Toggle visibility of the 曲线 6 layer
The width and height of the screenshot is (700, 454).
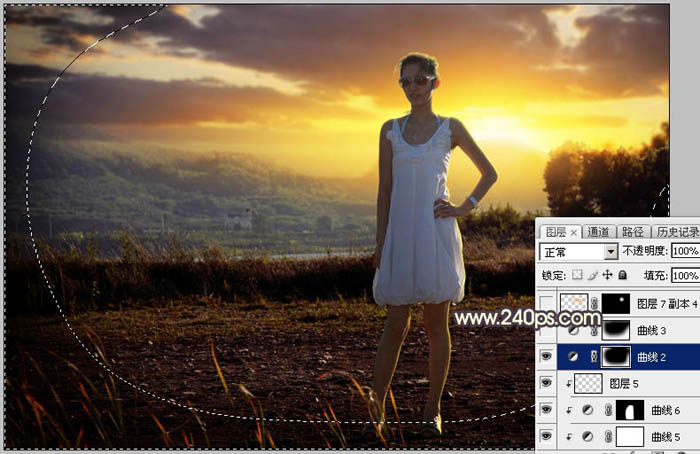[x=546, y=409]
